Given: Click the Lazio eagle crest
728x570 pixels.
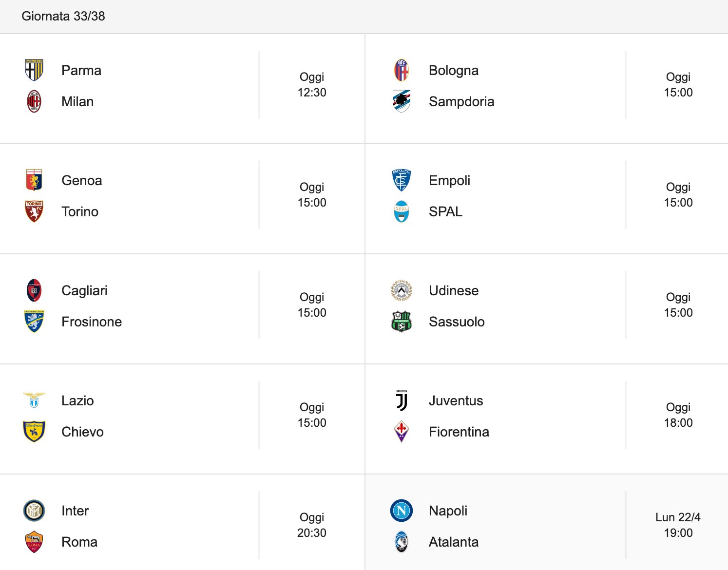Looking at the screenshot, I should point(34,400).
